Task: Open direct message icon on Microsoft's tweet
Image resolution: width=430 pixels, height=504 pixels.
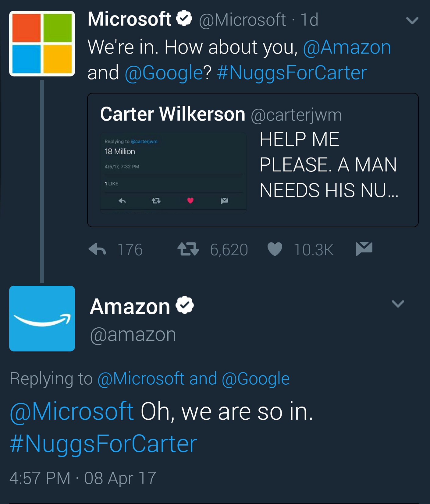Action: tap(364, 249)
